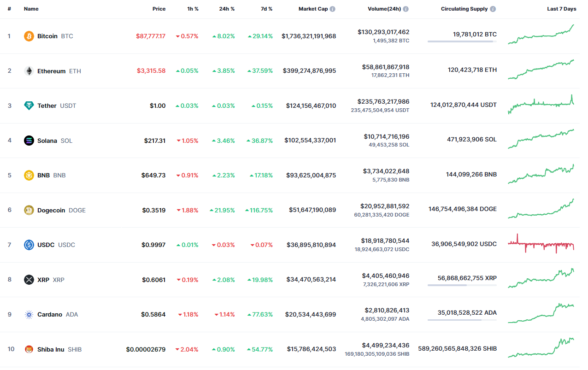Click Cardano 7d change 77.63%
588x370 pixels.
tap(260, 314)
